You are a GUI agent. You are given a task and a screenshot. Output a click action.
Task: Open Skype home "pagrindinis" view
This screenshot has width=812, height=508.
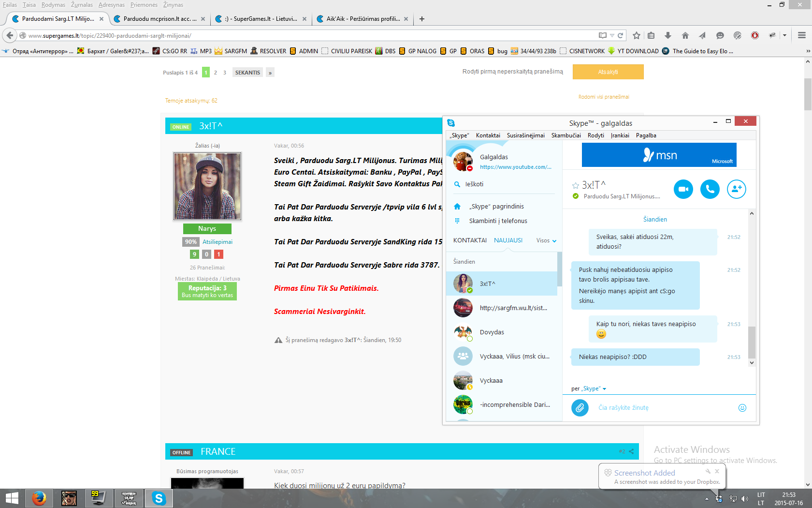(x=496, y=206)
